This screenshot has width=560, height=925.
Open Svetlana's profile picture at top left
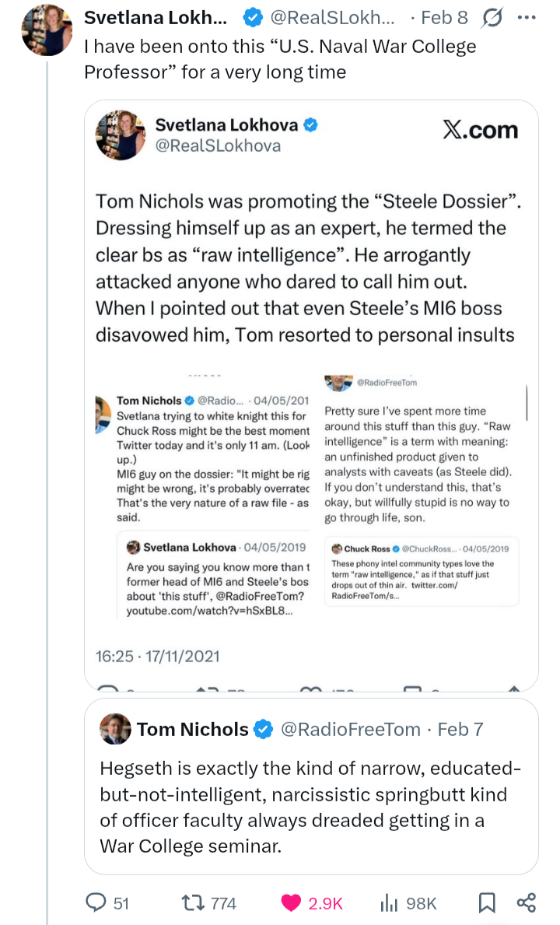[47, 29]
